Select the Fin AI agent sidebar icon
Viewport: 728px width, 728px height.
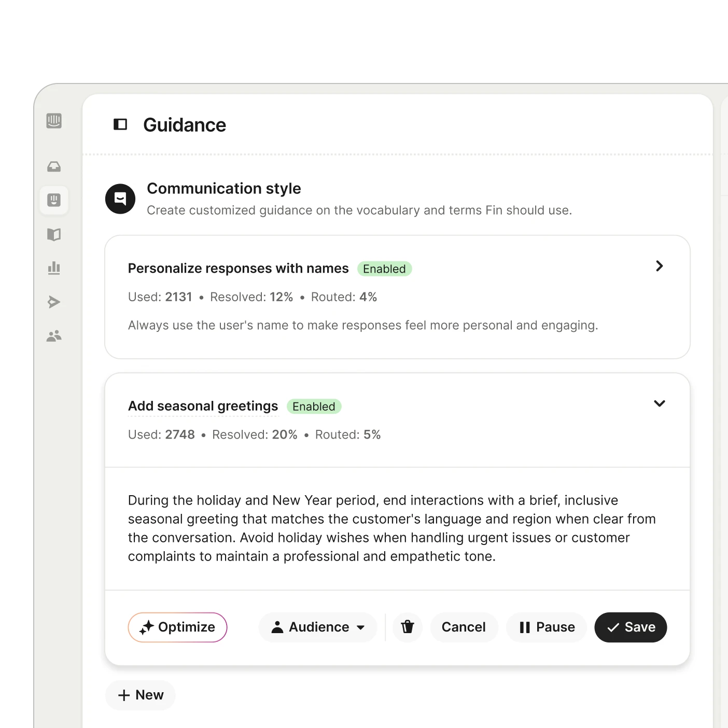click(54, 200)
